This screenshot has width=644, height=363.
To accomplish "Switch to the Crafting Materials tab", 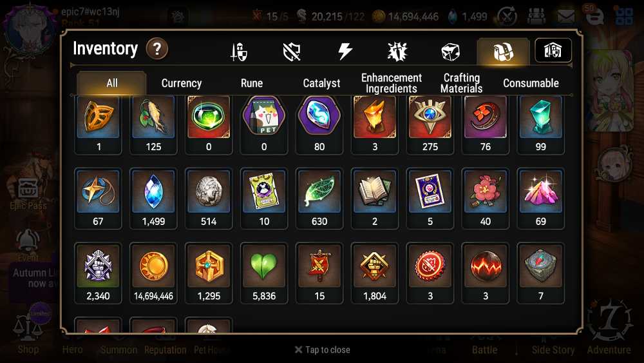I will 461,83.
